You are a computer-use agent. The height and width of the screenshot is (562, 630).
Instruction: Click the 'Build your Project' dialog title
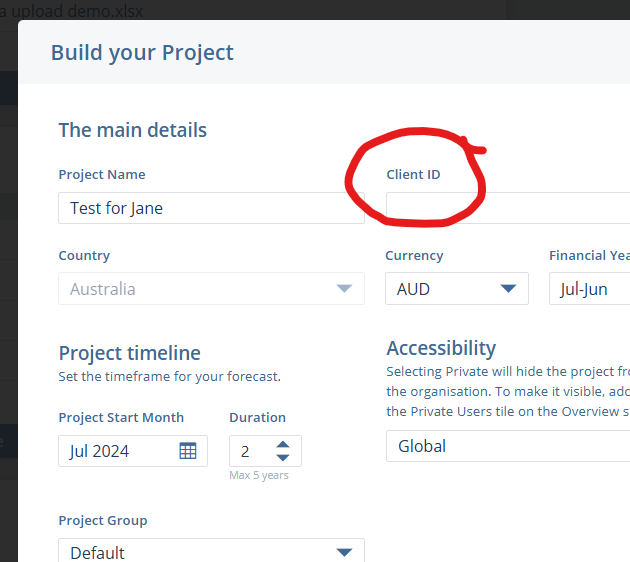point(142,52)
